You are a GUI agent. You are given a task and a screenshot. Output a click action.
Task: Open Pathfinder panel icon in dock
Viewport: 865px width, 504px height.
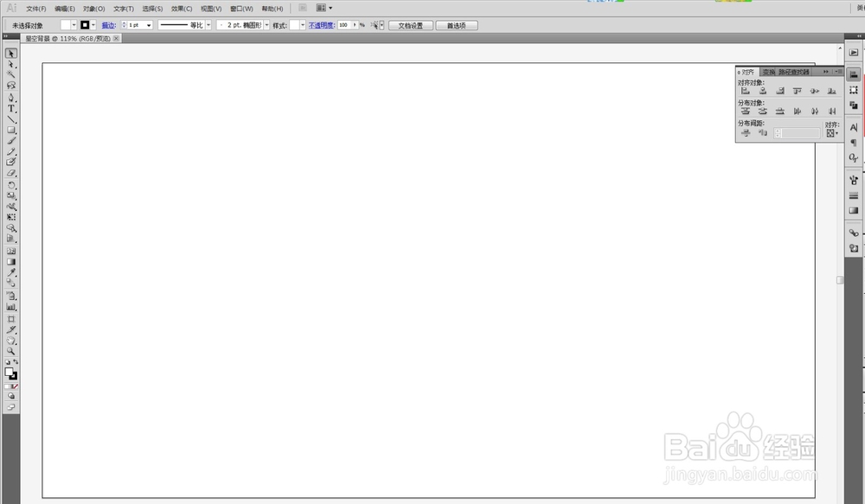(x=854, y=105)
